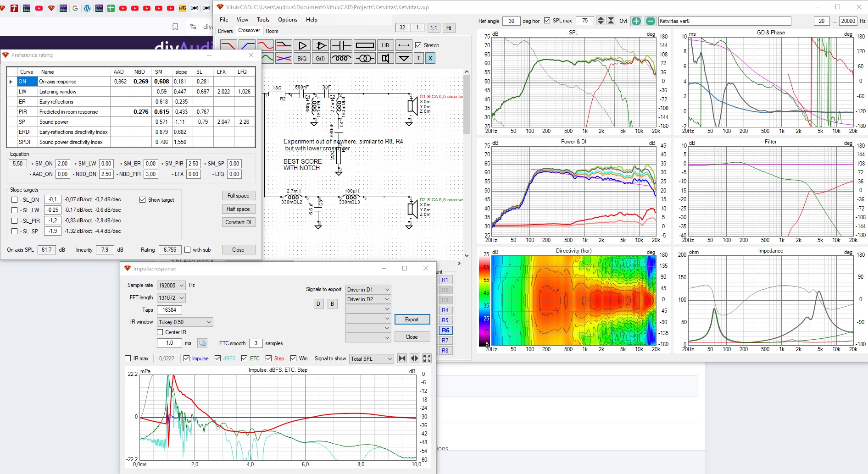Screen dimensions: 868x474
Task: Click the green minus overlay button
Action: (651, 21)
